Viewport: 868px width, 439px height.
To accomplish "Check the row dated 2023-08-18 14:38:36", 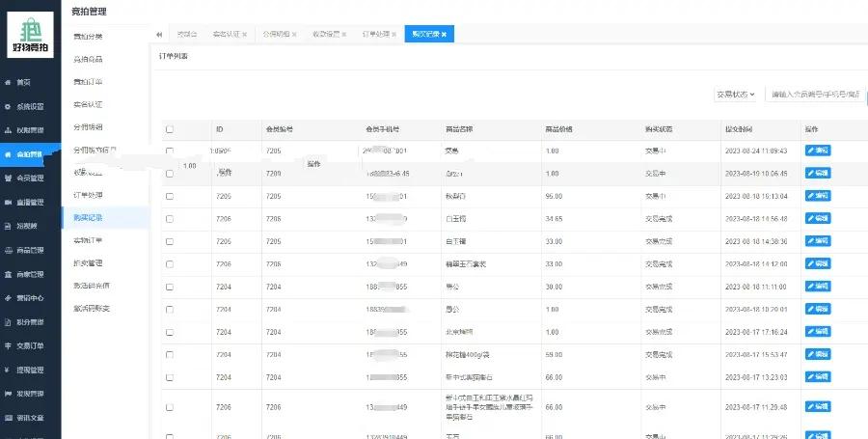I will click(x=170, y=241).
